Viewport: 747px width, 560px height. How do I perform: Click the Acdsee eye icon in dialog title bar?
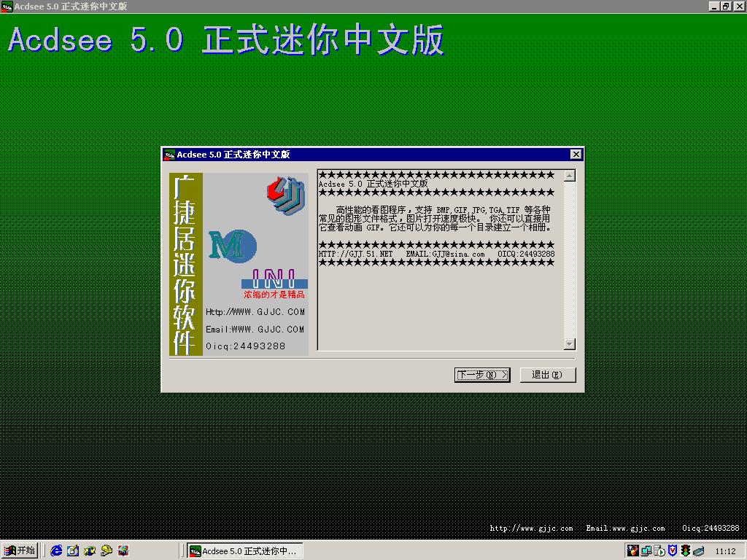pos(169,155)
